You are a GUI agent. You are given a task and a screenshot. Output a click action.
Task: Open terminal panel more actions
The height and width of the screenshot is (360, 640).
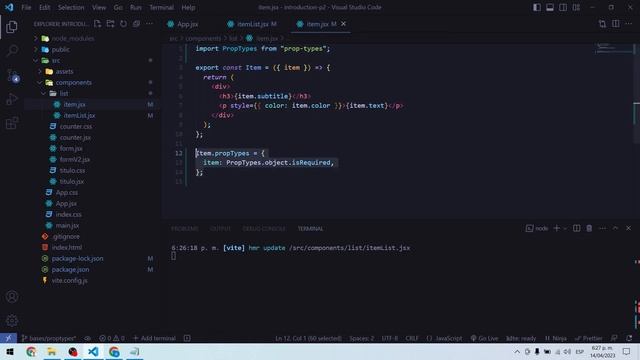(602, 229)
